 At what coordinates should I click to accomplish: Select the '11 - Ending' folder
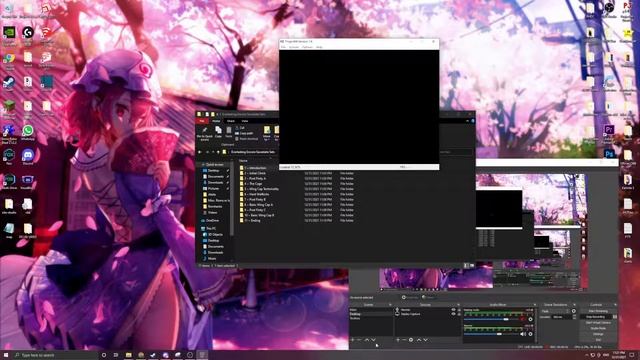[x=250, y=220]
